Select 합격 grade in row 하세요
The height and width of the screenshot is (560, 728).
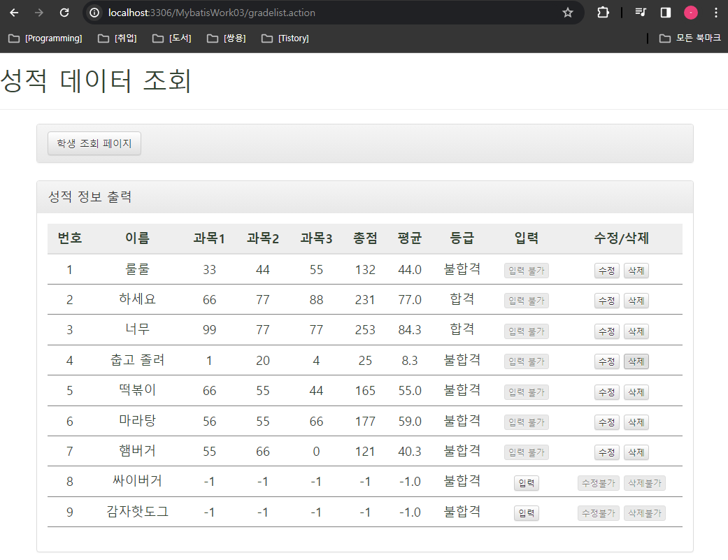point(462,299)
